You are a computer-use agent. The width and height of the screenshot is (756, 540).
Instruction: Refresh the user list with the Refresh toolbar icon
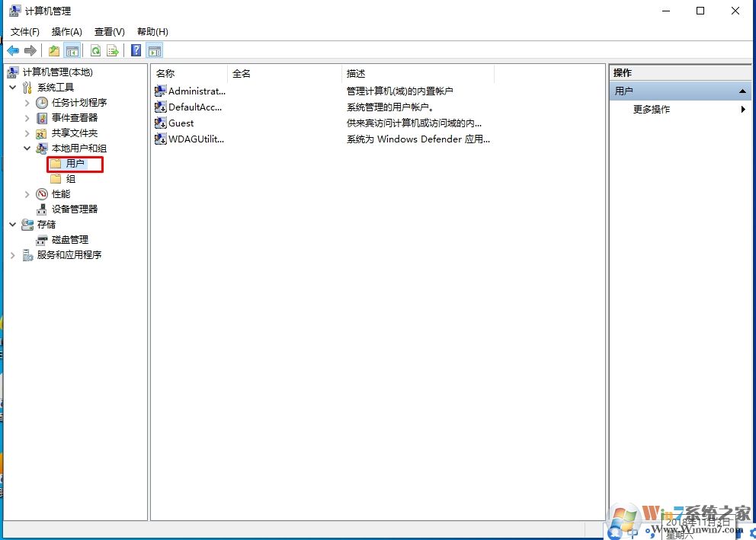click(94, 50)
